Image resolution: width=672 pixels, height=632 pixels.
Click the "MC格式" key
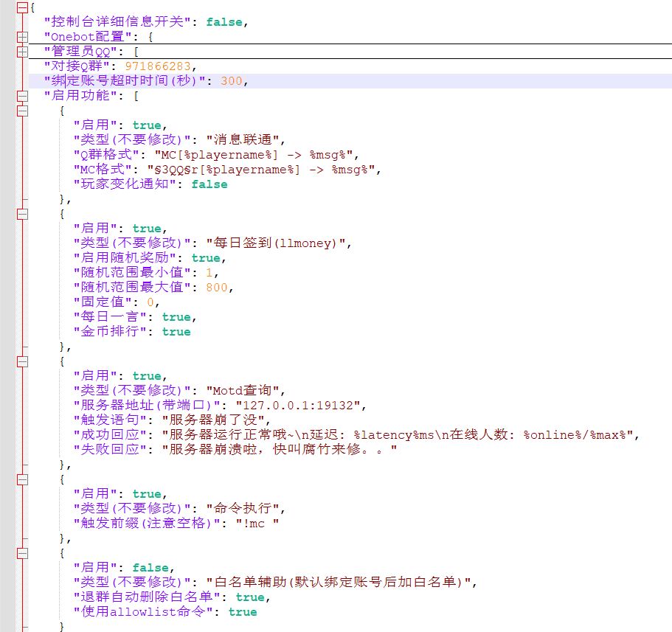click(103, 170)
